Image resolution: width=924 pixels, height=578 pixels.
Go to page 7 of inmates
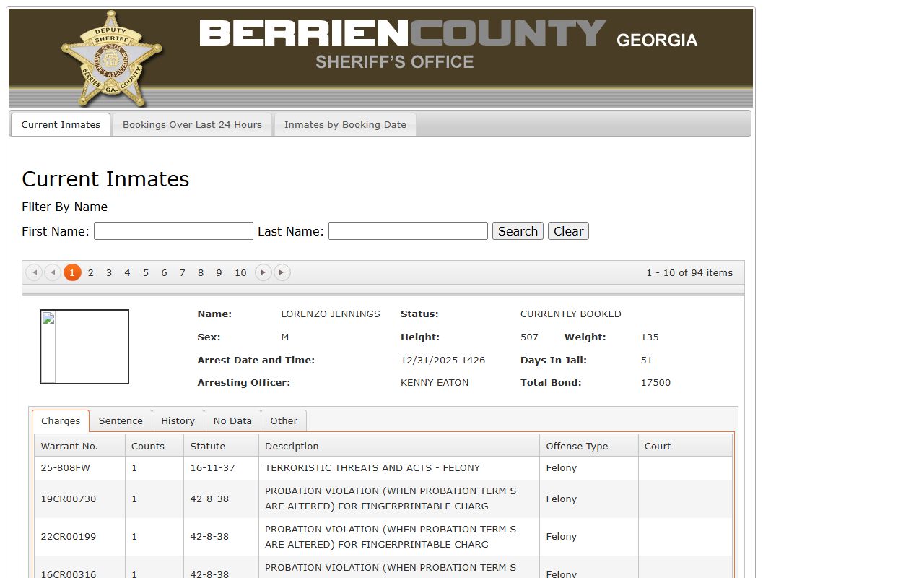pos(182,272)
